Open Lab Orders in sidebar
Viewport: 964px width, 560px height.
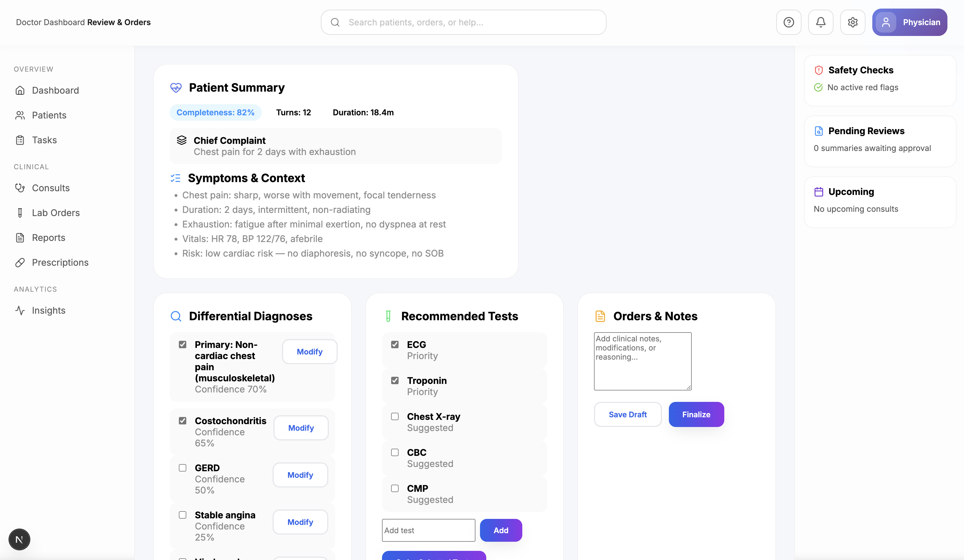click(55, 213)
